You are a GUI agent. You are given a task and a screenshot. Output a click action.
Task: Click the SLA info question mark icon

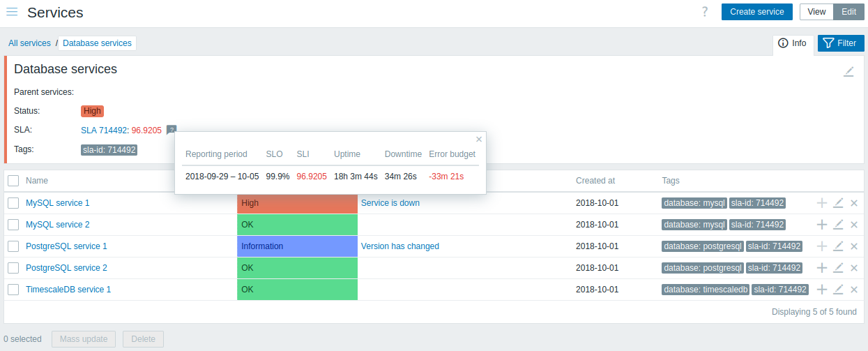tap(172, 130)
